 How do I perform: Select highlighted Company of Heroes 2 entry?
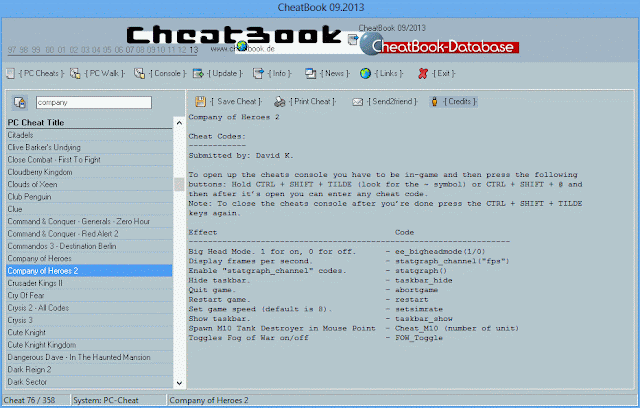pyautogui.click(x=89, y=271)
